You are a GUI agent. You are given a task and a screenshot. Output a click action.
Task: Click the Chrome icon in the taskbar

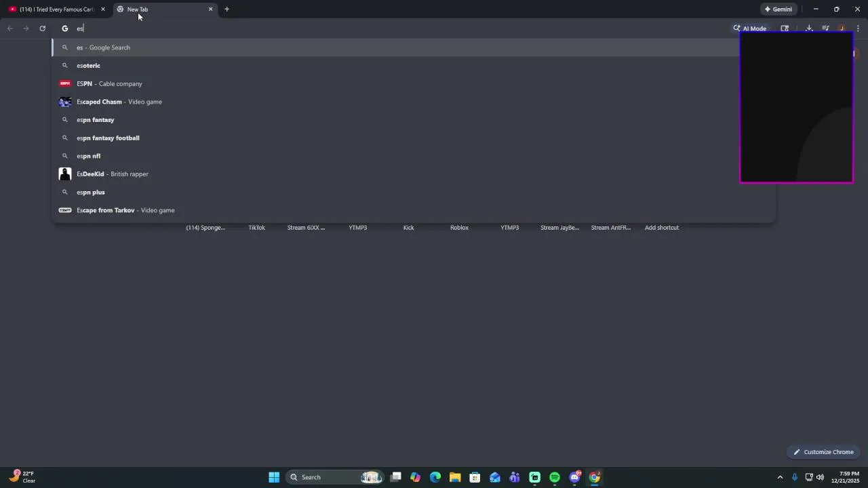pos(595,477)
